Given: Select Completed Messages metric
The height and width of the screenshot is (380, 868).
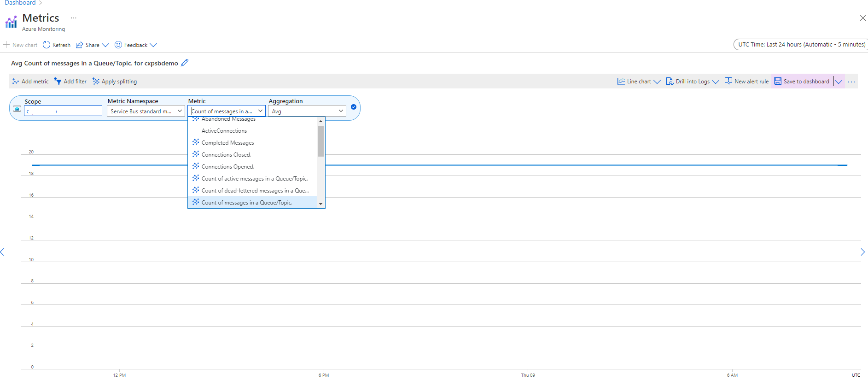Looking at the screenshot, I should 252,143.
